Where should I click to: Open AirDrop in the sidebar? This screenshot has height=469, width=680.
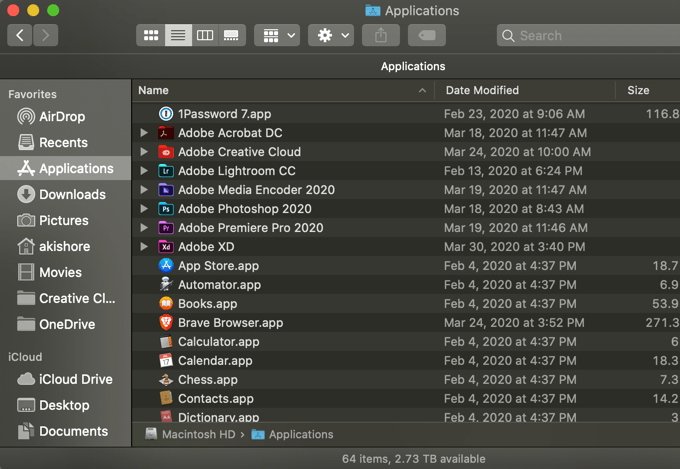click(x=65, y=116)
